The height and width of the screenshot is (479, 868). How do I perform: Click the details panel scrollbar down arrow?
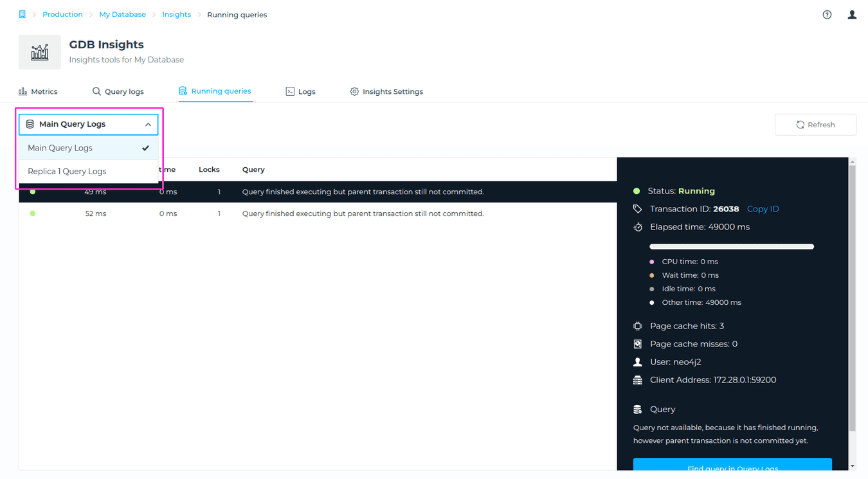click(853, 465)
